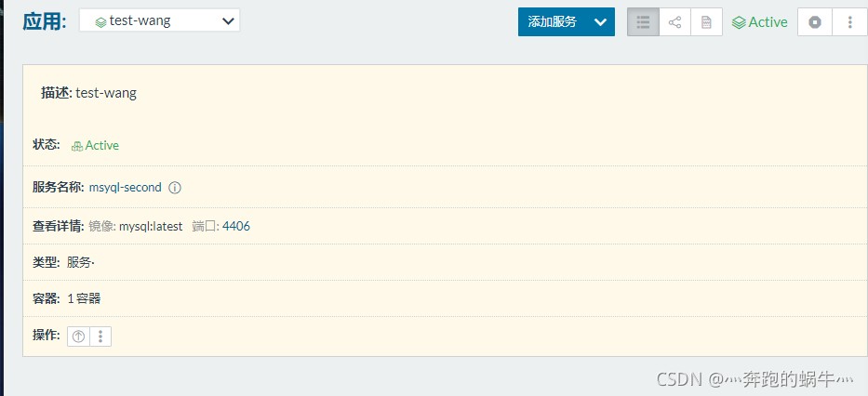Screen dimensions: 868x396
Task: Open the msyql-second service link
Action: coord(125,188)
